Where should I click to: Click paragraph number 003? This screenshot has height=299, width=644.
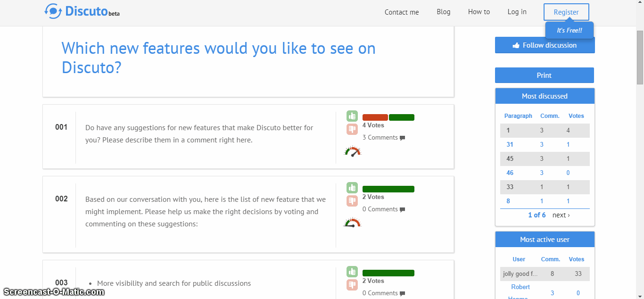click(61, 283)
